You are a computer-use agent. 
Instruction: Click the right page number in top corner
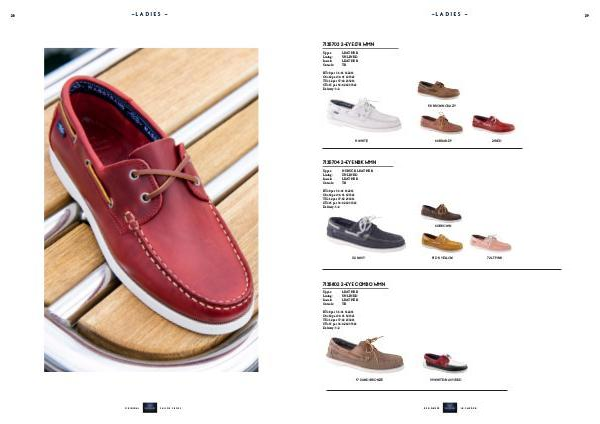pos(587,16)
